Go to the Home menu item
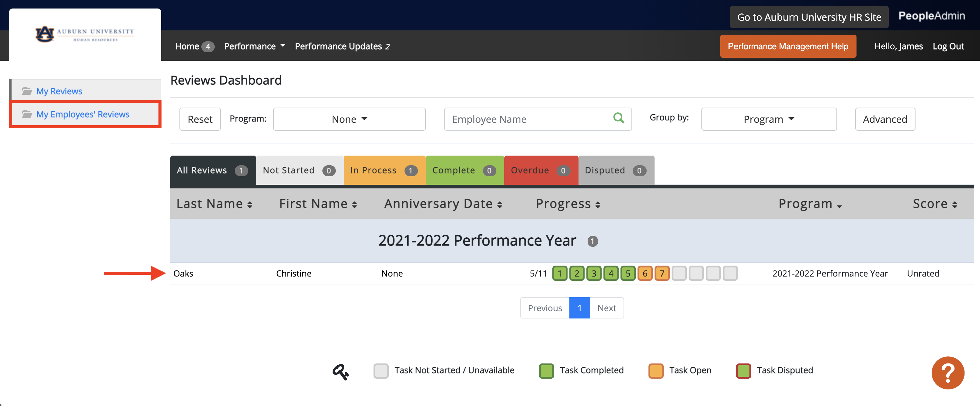Image resolution: width=980 pixels, height=406 pixels. pyautogui.click(x=187, y=46)
